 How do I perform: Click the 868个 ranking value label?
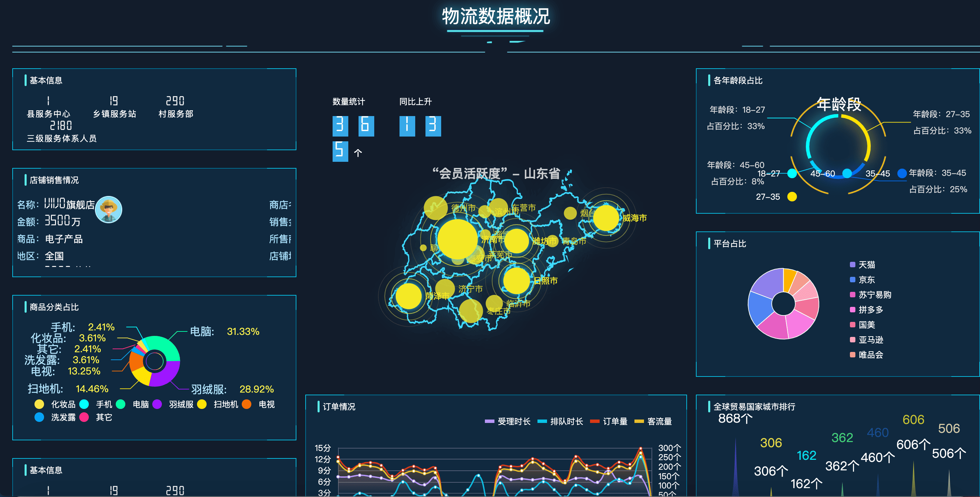[x=734, y=419]
